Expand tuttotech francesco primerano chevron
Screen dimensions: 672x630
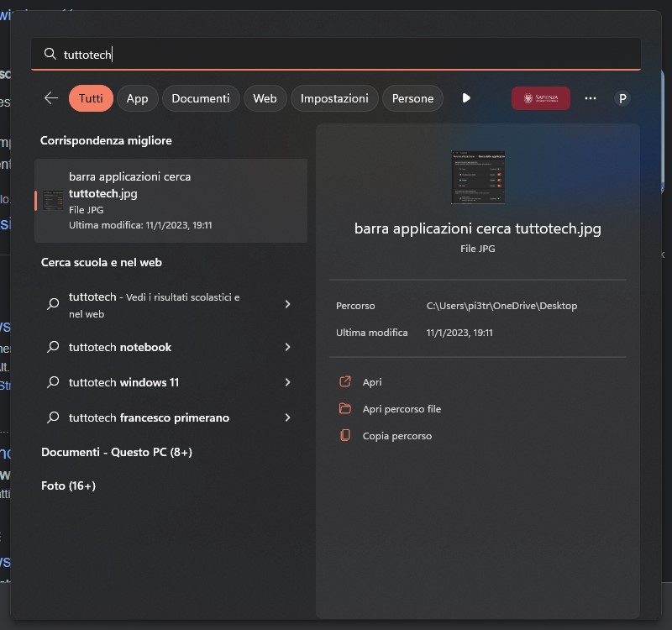[x=287, y=417]
